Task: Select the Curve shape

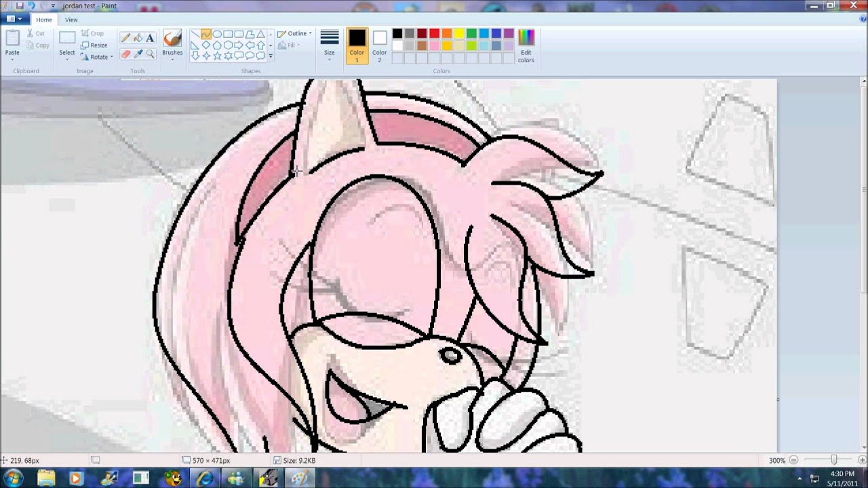Action: click(206, 34)
